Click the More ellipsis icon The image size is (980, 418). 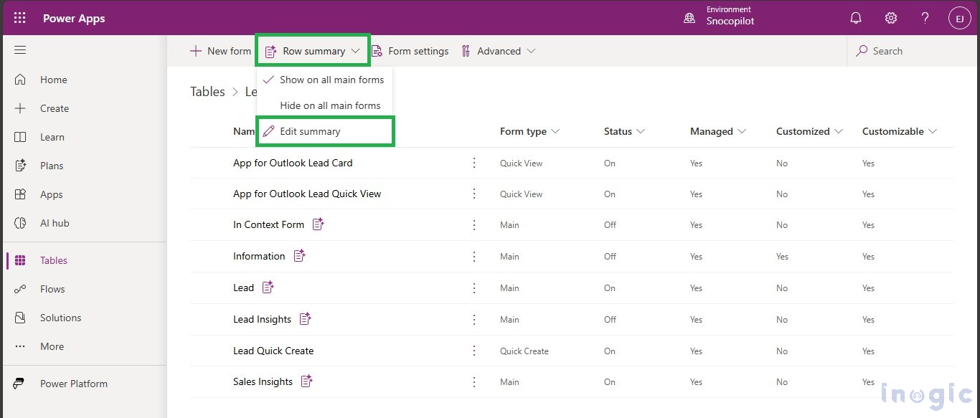pos(20,346)
